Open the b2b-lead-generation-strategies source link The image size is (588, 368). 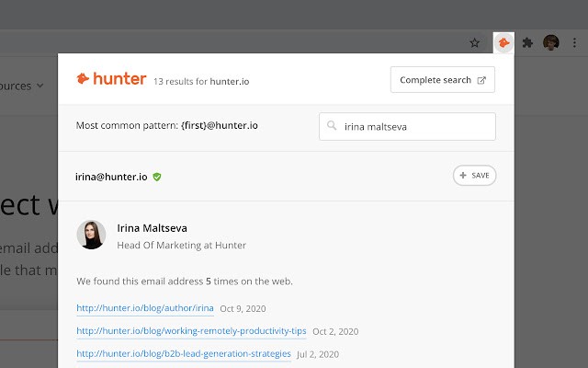point(184,353)
